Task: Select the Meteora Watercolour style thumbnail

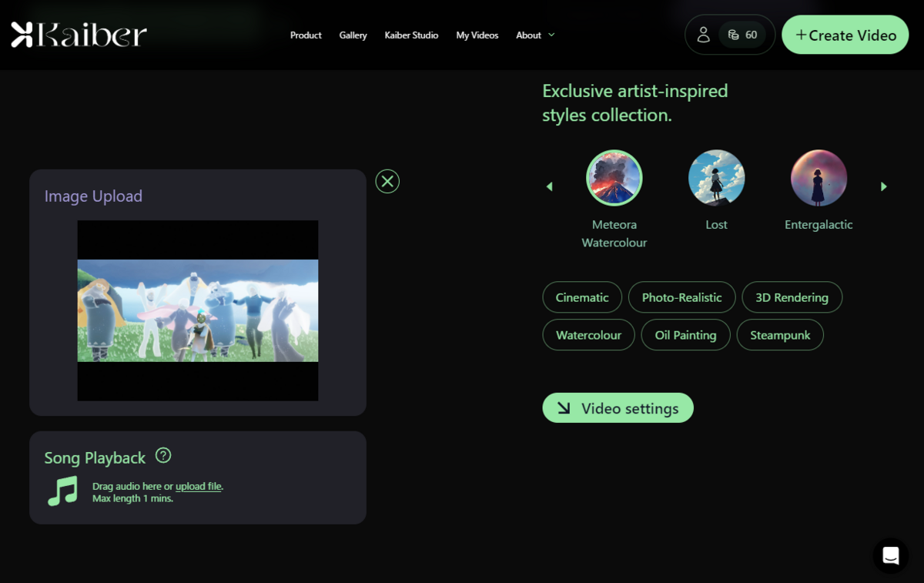Action: (614, 178)
